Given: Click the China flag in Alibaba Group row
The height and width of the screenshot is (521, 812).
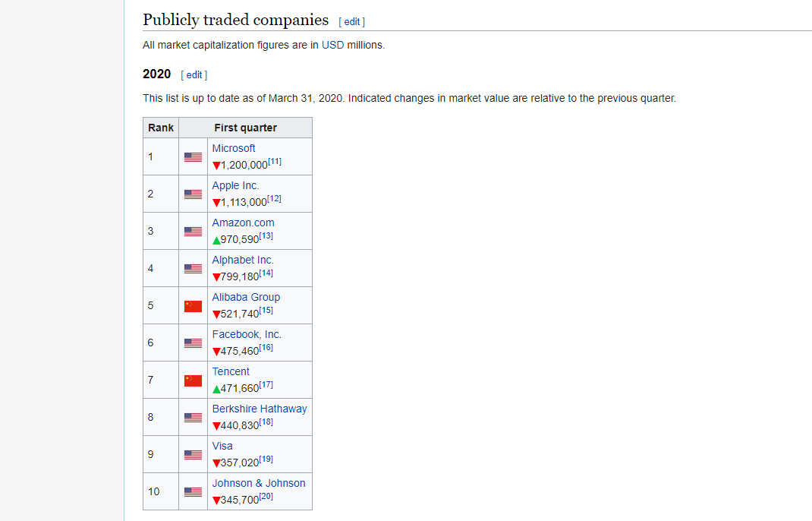Looking at the screenshot, I should [x=194, y=306].
